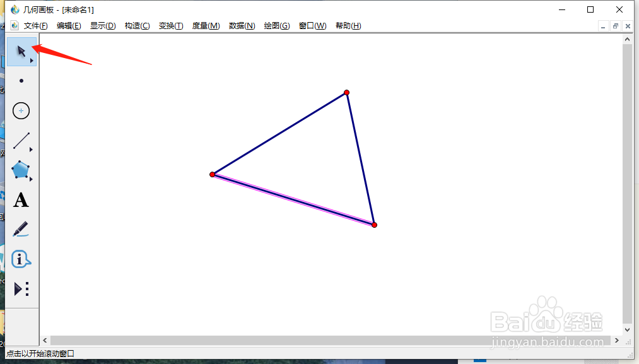Image resolution: width=639 pixels, height=364 pixels.
Task: Select the upper-left triangle side
Action: tap(279, 134)
